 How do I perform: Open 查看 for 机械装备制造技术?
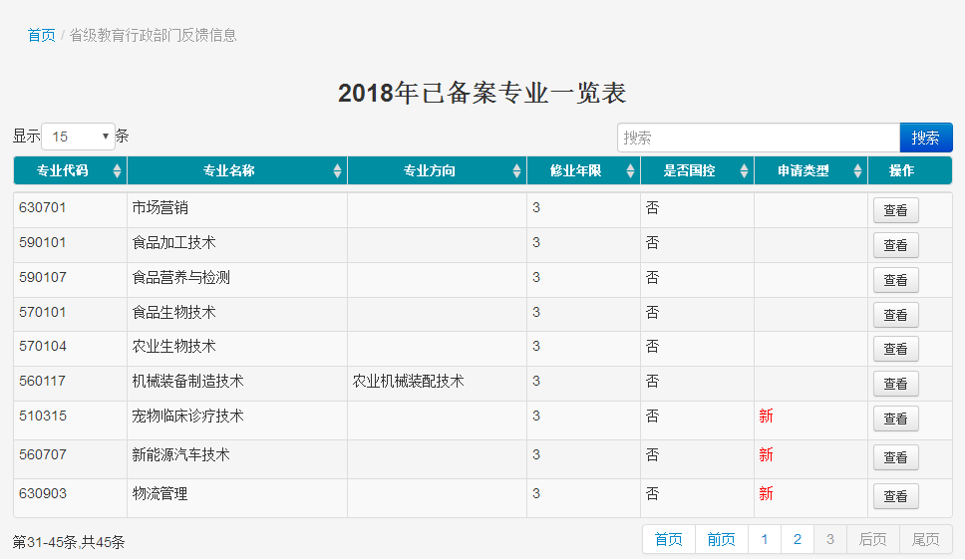click(895, 384)
